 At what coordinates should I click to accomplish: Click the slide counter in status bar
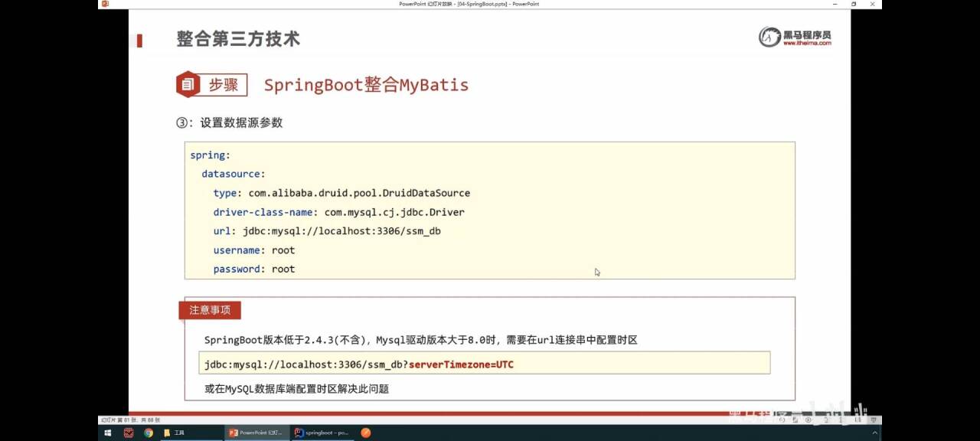[x=130, y=420]
